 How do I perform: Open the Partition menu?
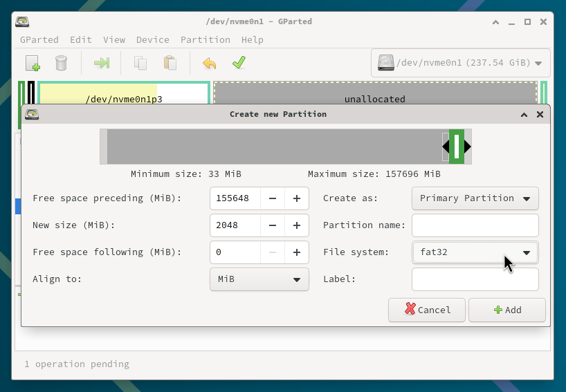tap(206, 39)
